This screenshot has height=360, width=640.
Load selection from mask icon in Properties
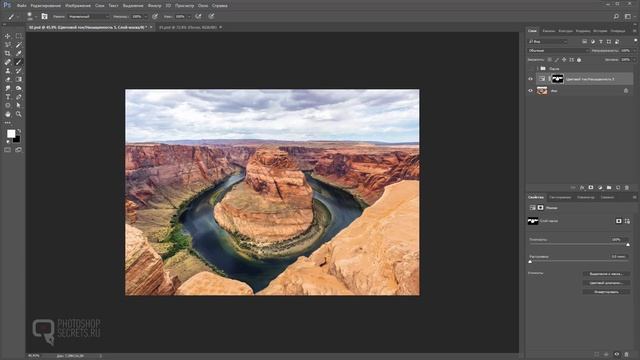coord(597,354)
